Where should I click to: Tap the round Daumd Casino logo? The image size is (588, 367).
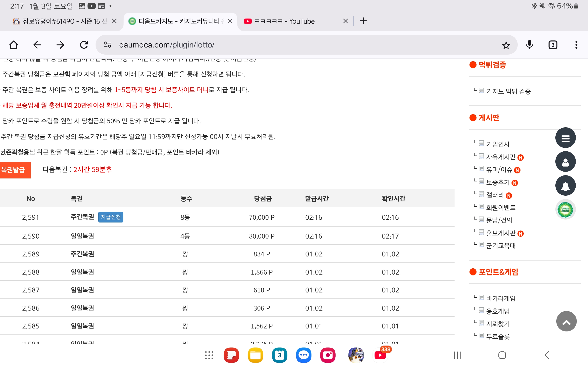(x=565, y=209)
